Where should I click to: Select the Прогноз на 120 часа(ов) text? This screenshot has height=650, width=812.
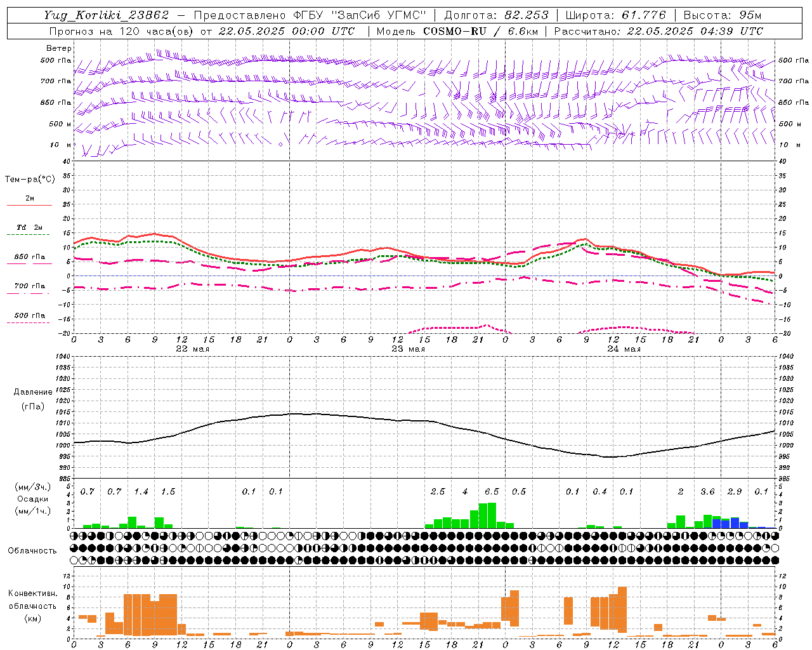(x=121, y=31)
